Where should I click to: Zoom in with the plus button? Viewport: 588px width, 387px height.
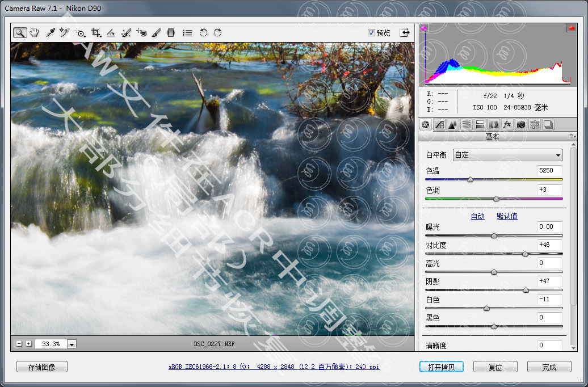(x=28, y=343)
